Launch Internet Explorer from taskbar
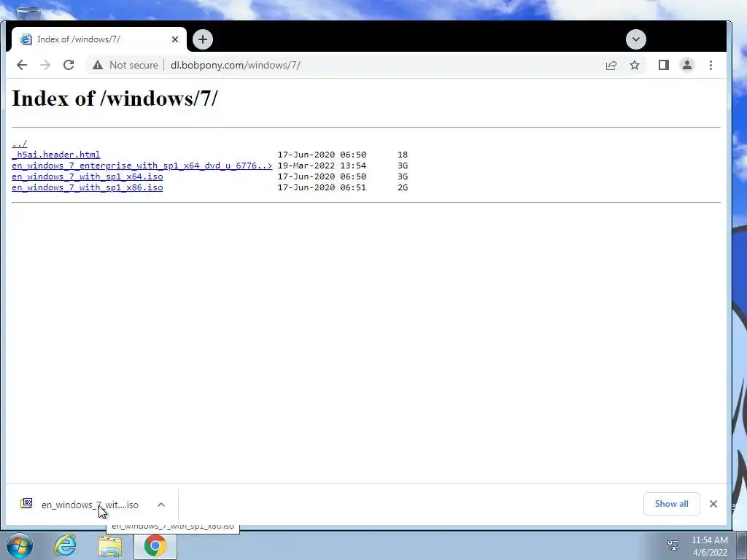Screen dimensions: 747x560 tap(65, 545)
